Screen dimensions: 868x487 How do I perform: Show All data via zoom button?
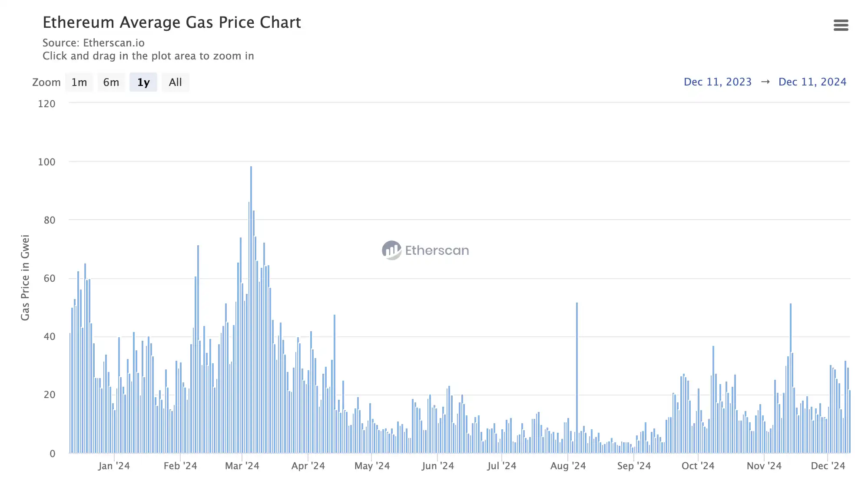coord(175,82)
